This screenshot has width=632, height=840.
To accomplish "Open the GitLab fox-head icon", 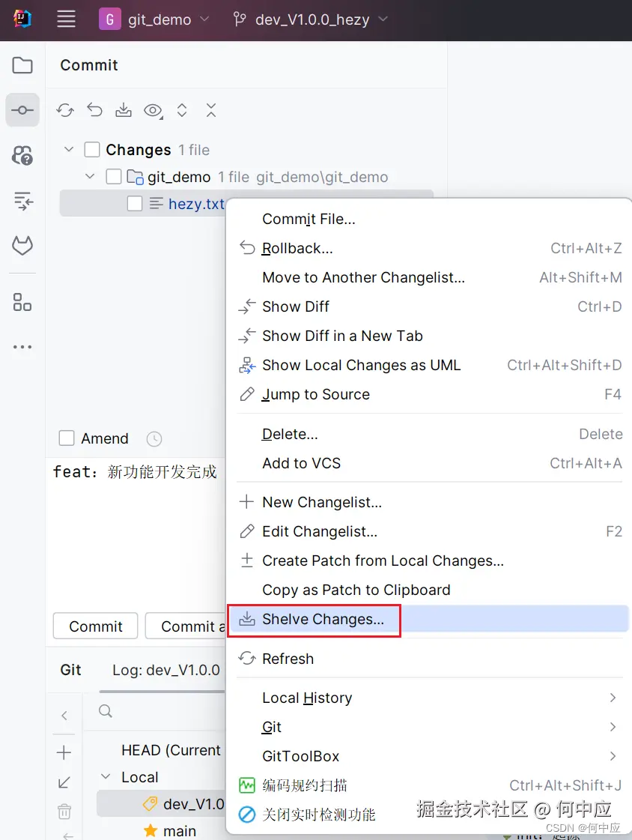I will pos(22,246).
